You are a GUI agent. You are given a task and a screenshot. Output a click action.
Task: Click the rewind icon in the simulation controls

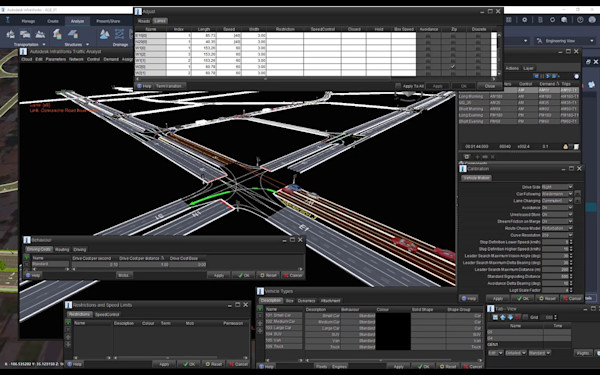coord(536,76)
